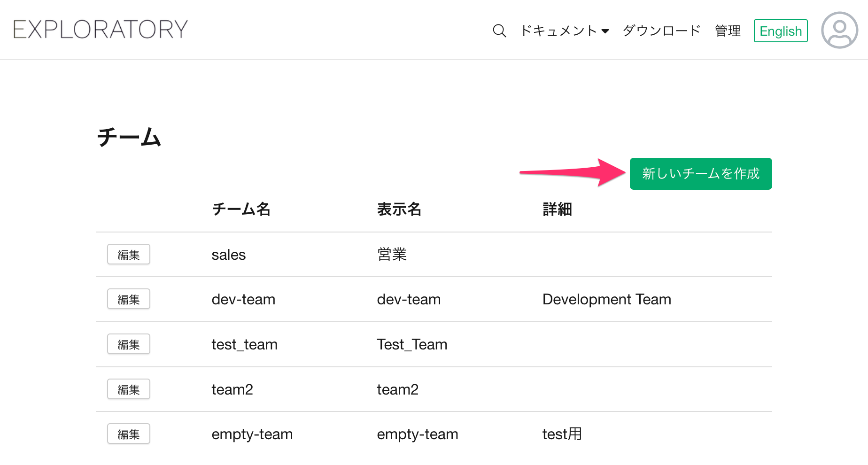This screenshot has height=465, width=868.
Task: Click the test用 detail text
Action: tap(562, 434)
